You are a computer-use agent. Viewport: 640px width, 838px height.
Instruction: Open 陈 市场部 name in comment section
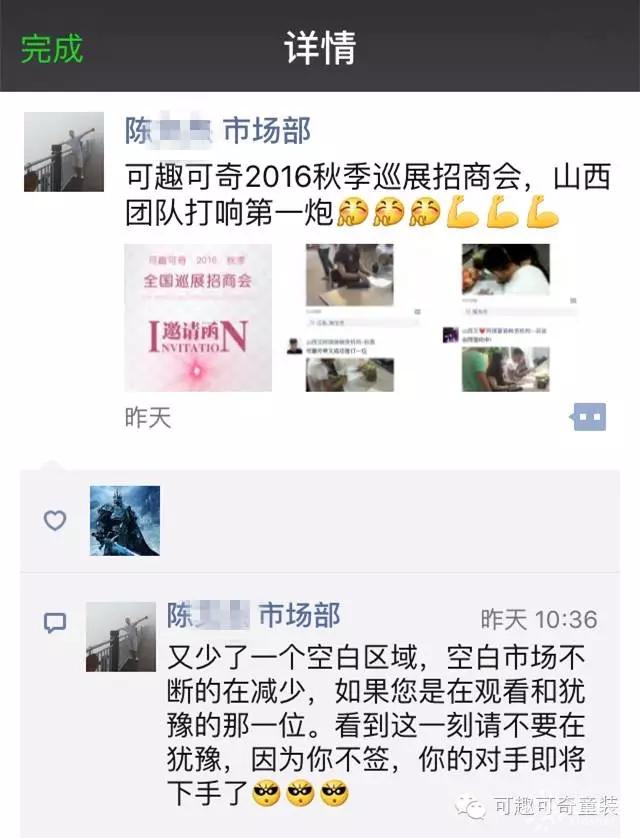[x=254, y=615]
